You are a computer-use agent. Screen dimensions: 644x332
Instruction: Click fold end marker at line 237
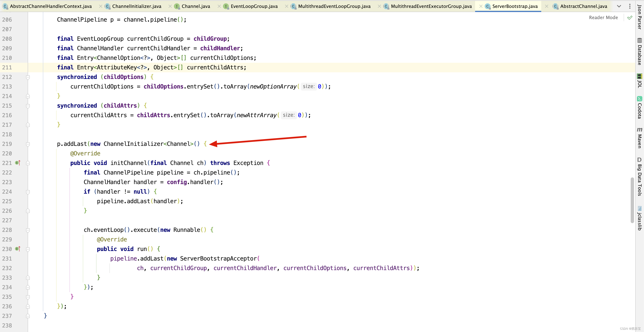28,316
